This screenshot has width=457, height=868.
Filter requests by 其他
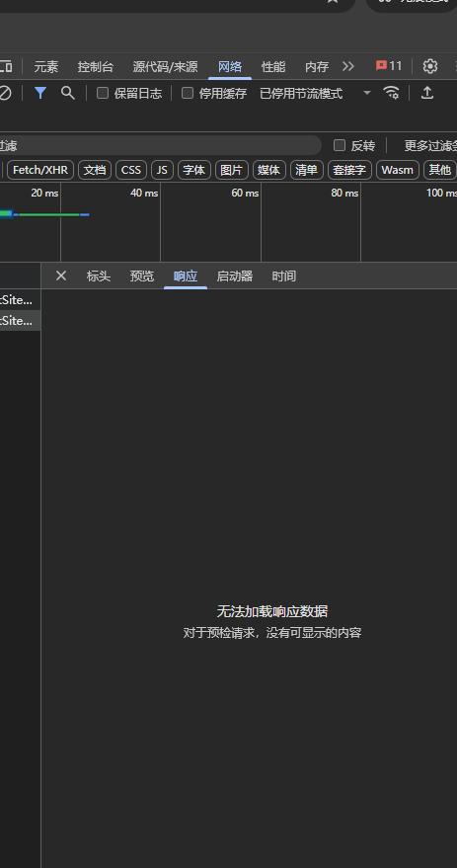(x=440, y=170)
